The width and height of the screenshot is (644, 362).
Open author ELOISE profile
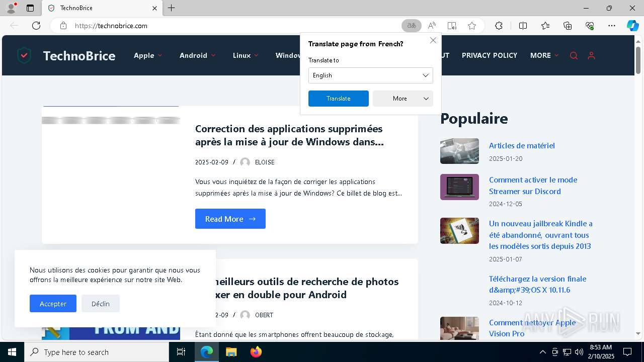click(265, 162)
